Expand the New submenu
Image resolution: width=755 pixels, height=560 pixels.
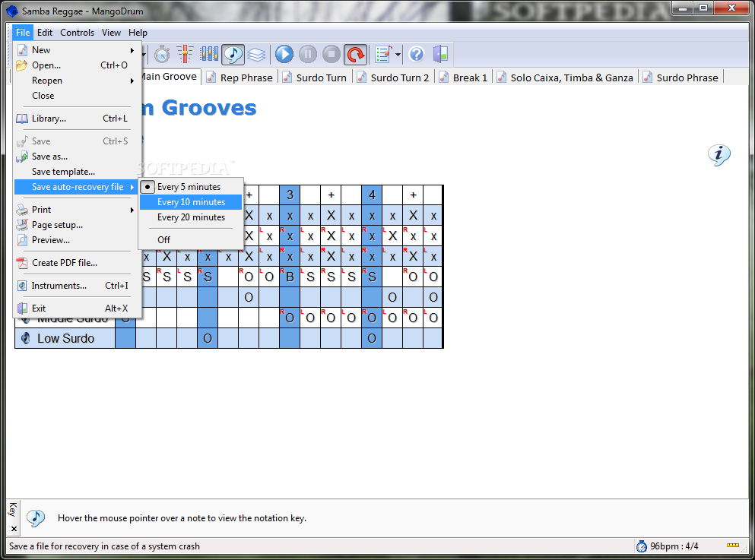tap(76, 50)
